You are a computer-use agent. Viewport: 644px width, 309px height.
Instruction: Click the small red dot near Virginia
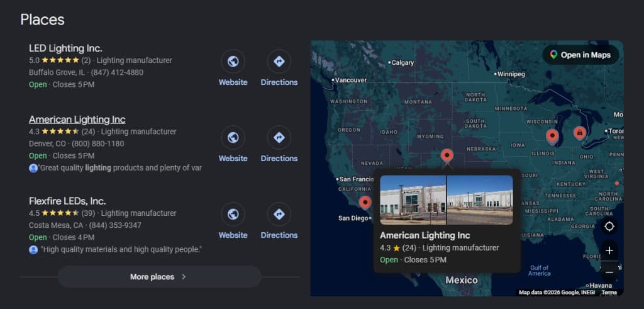pyautogui.click(x=616, y=183)
